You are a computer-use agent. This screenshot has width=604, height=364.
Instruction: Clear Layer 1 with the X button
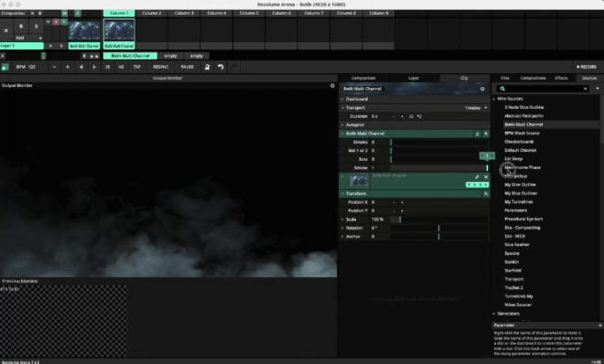6,30
